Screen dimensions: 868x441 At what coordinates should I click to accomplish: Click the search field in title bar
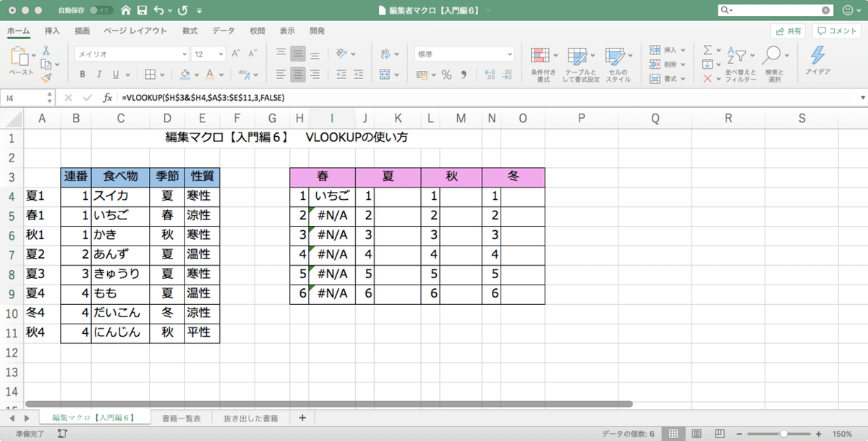tap(775, 11)
